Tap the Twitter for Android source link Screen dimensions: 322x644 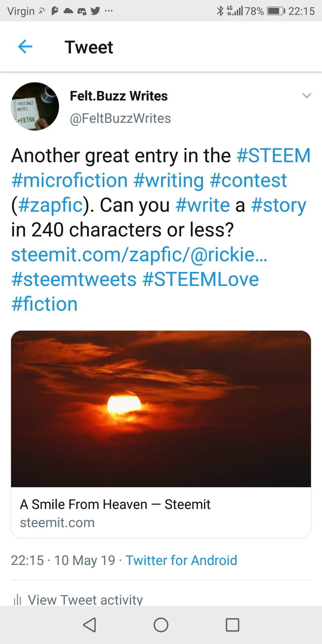tap(181, 560)
